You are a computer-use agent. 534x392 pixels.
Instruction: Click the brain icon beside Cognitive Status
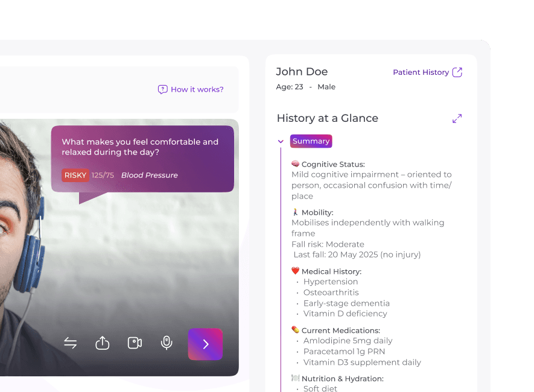pos(295,163)
